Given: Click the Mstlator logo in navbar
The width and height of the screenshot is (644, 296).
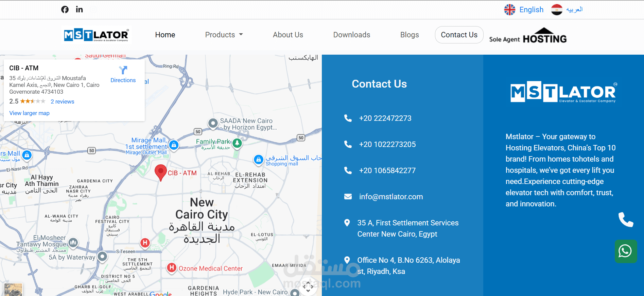Looking at the screenshot, I should (97, 35).
